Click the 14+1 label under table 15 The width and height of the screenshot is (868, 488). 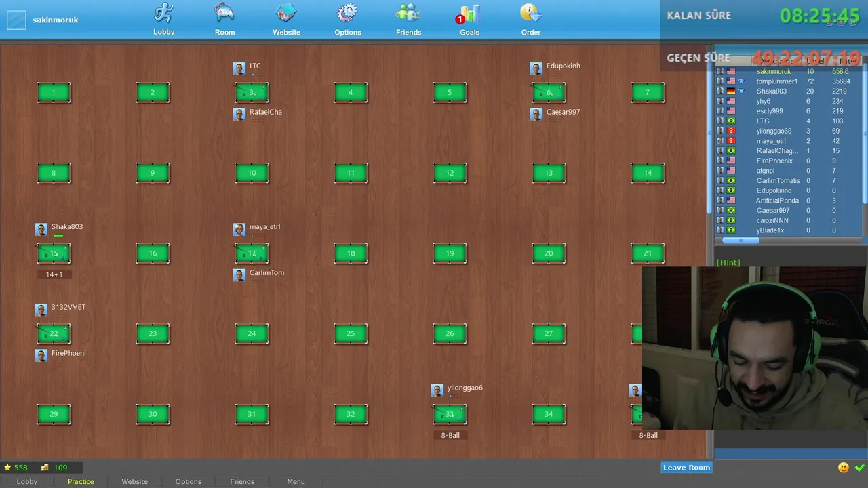54,274
